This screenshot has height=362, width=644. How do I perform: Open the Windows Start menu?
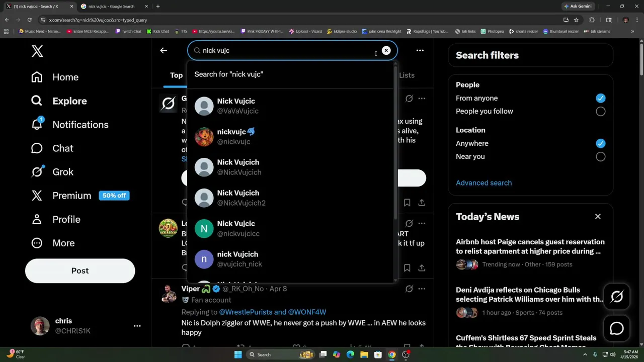point(238,354)
